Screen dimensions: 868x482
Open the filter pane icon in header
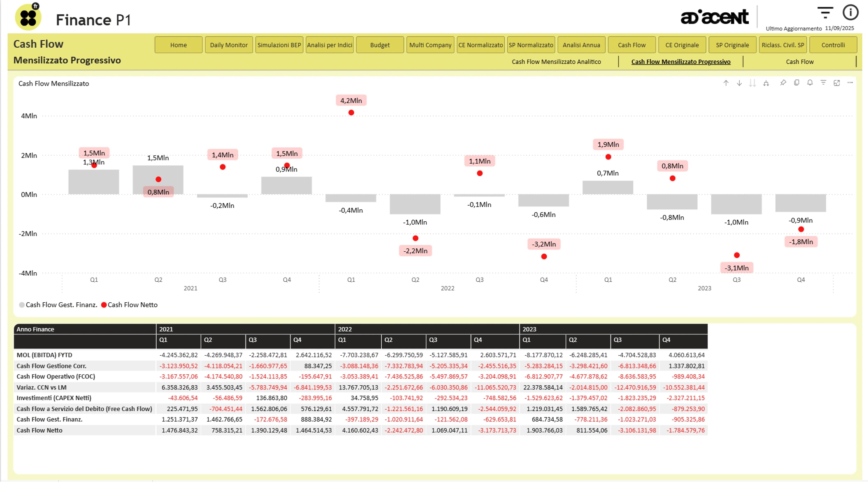[825, 13]
